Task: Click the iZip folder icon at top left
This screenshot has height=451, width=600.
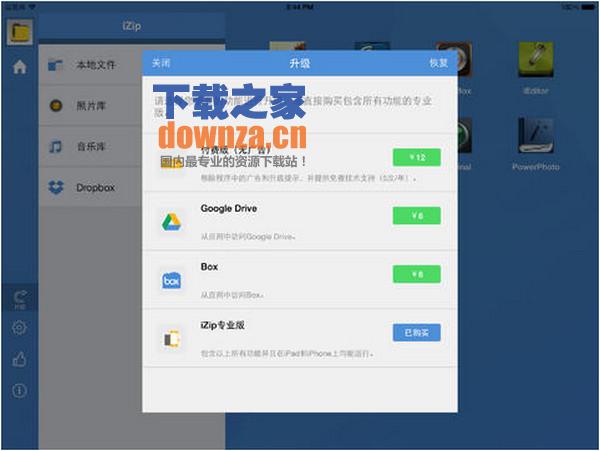Action: (20, 32)
